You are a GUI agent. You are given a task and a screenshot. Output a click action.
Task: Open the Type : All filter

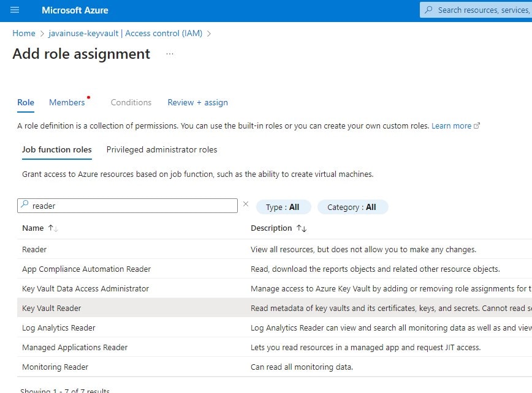click(283, 207)
